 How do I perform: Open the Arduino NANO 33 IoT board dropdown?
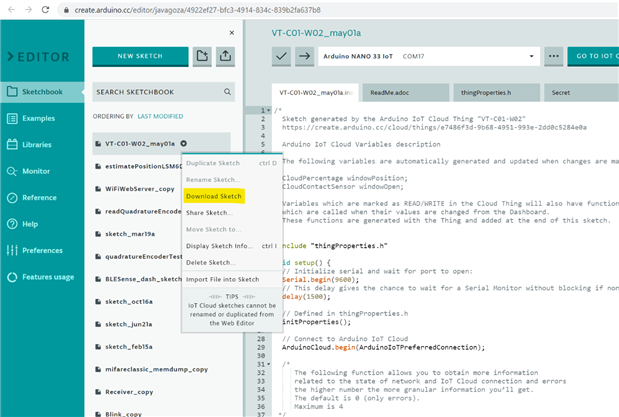[429, 56]
